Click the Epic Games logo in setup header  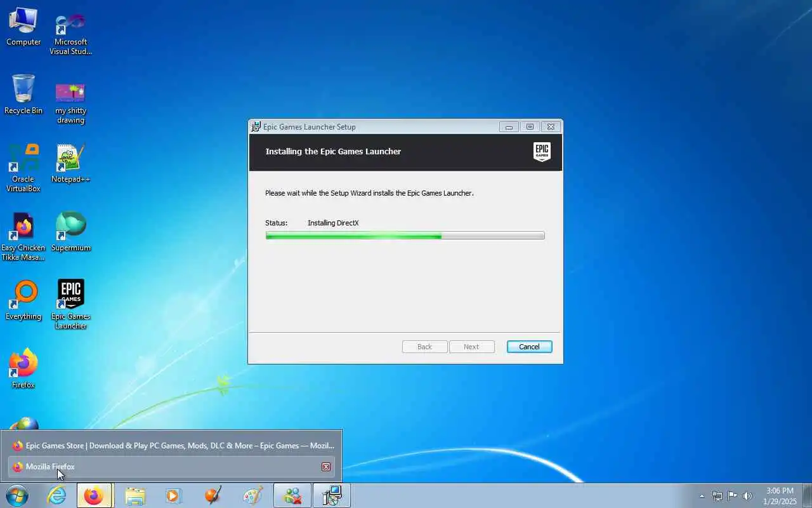point(542,152)
